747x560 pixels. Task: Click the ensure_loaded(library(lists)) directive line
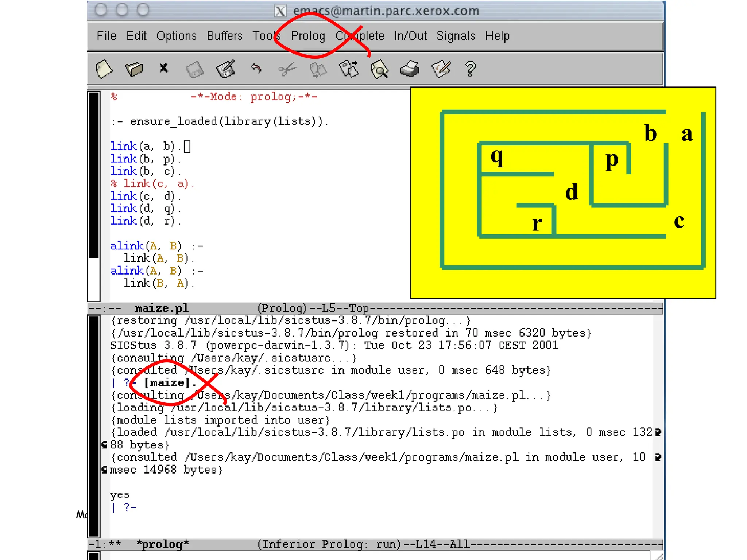coord(220,121)
